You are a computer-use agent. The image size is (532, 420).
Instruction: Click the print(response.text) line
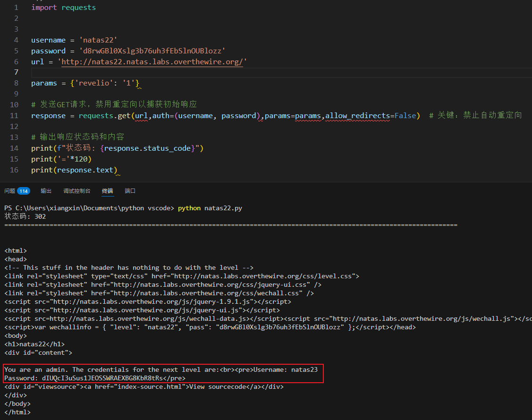74,170
